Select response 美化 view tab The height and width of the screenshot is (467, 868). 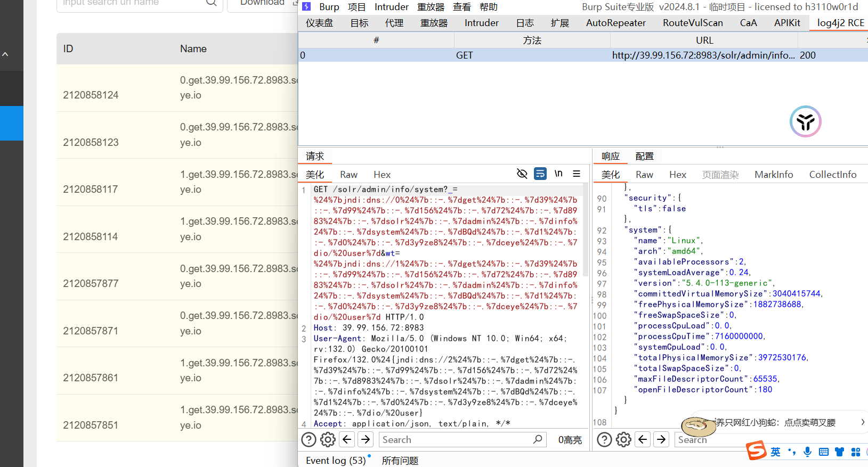tap(610, 174)
